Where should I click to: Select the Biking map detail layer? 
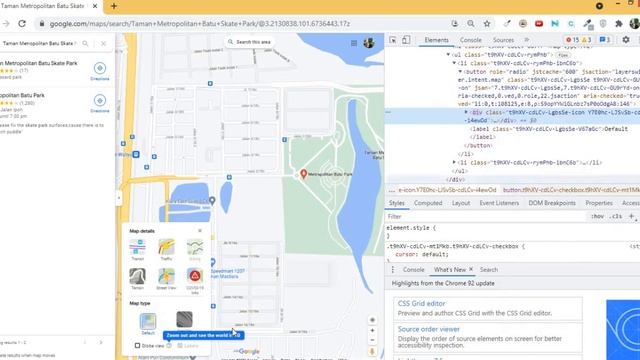tap(195, 247)
